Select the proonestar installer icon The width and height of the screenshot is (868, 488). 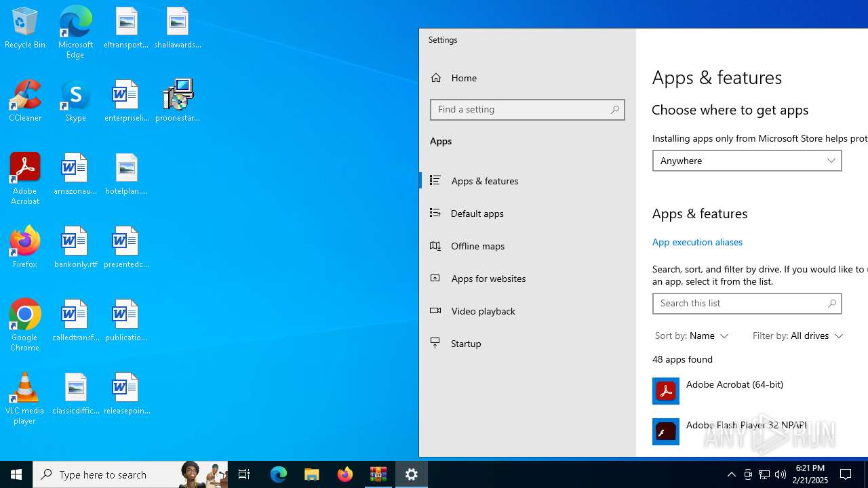tap(177, 102)
